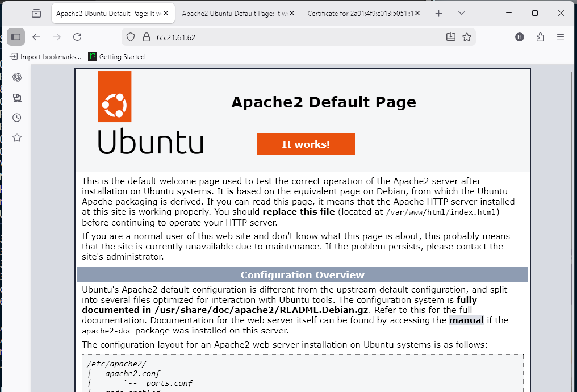Go back to the previous page
The width and height of the screenshot is (577, 392).
point(36,37)
